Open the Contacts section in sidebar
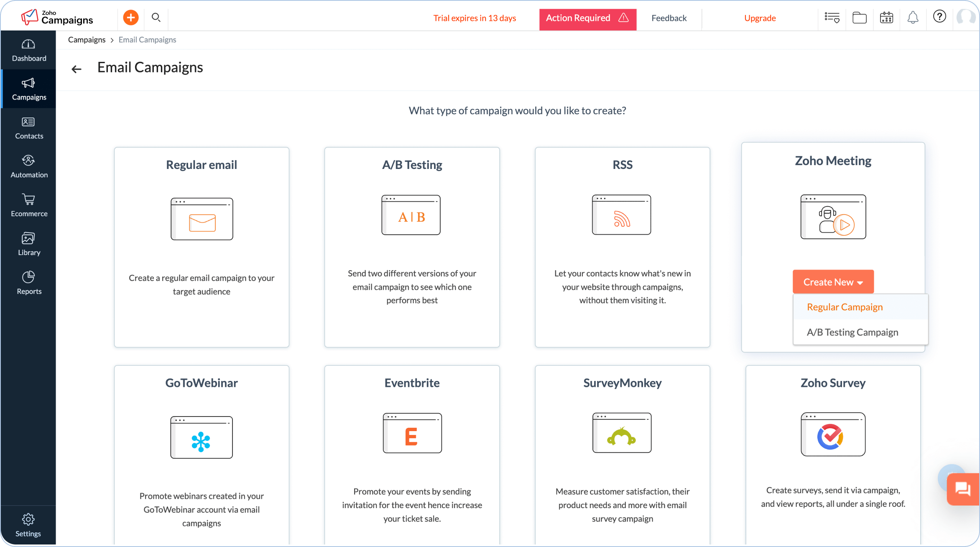 tap(28, 128)
